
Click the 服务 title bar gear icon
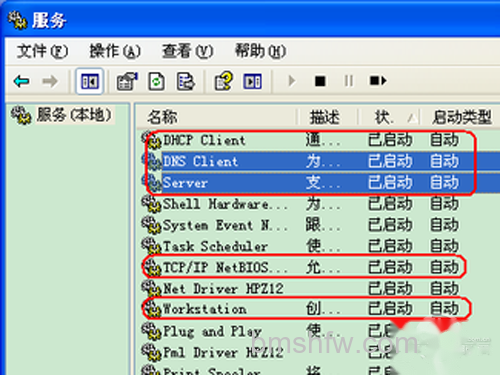(17, 20)
